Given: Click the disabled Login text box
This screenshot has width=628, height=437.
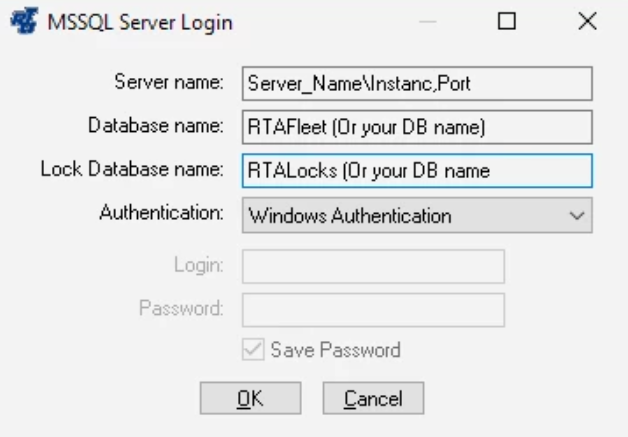Looking at the screenshot, I should pyautogui.click(x=373, y=266).
